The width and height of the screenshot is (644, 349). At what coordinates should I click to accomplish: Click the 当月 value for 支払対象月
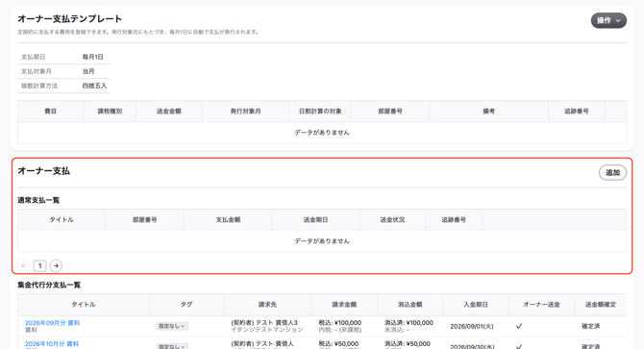coord(88,71)
